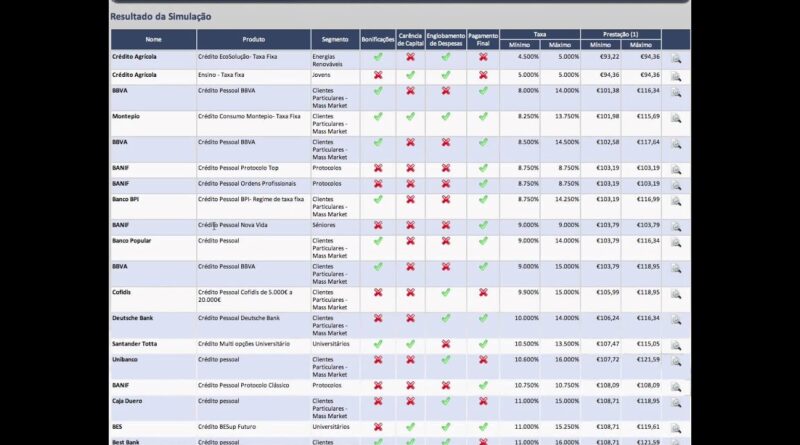The width and height of the screenshot is (800, 445).
Task: Click the €93,22 minimum installment value
Action: point(610,57)
